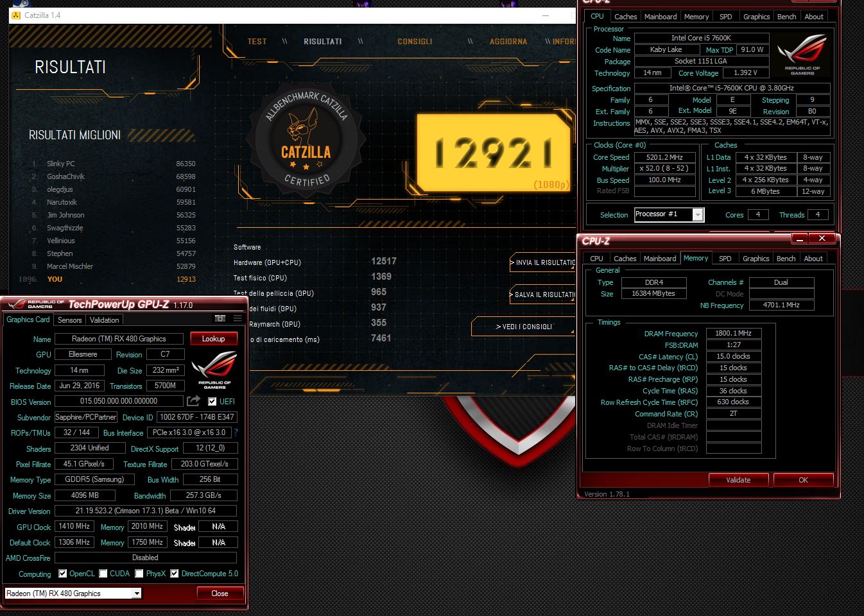The height and width of the screenshot is (616, 864).
Task: Click the Driver Version field in GPU-Z
Action: [146, 511]
